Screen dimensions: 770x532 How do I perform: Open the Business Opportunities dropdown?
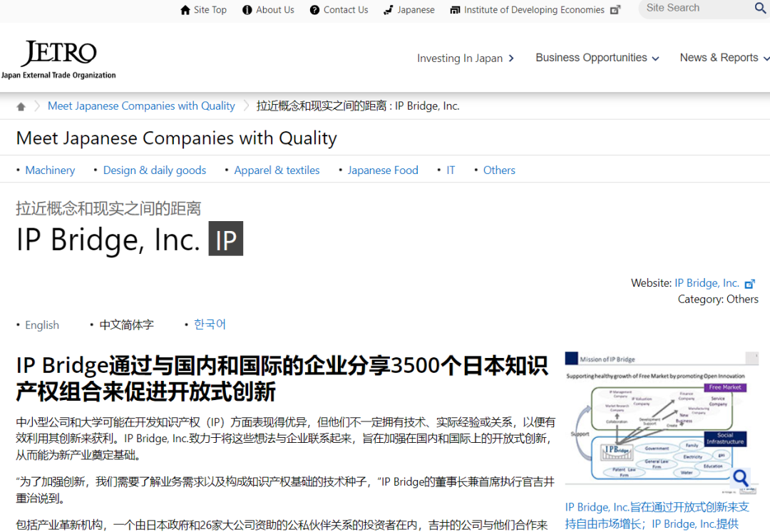point(597,58)
